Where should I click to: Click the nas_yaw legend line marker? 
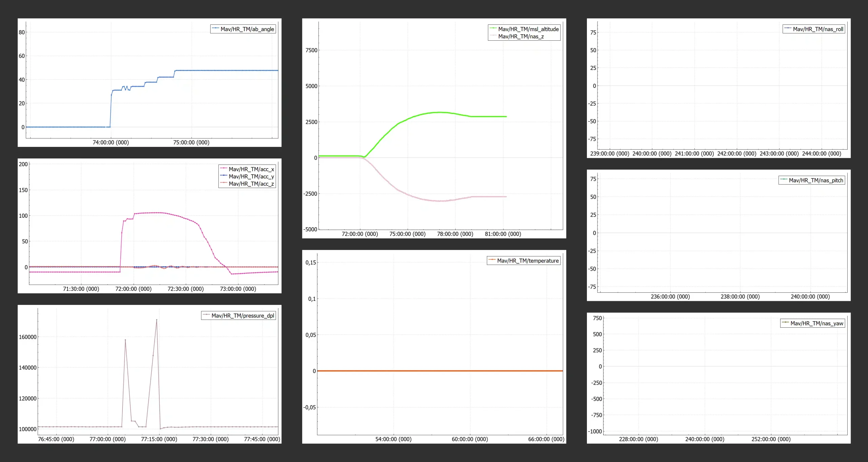pyautogui.click(x=785, y=323)
